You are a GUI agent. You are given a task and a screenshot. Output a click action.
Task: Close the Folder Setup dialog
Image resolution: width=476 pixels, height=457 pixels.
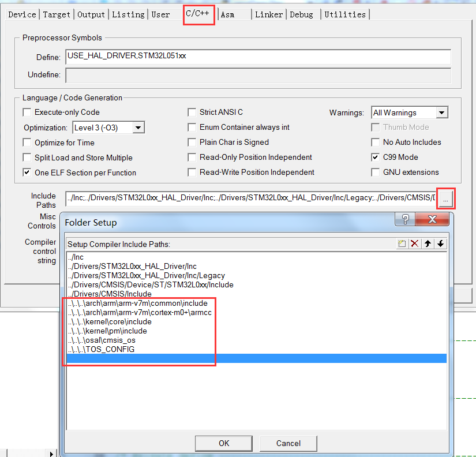tap(432, 219)
